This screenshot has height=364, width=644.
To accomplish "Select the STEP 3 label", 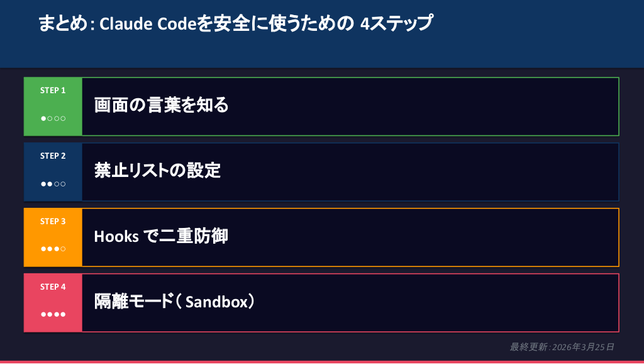I will tap(53, 221).
